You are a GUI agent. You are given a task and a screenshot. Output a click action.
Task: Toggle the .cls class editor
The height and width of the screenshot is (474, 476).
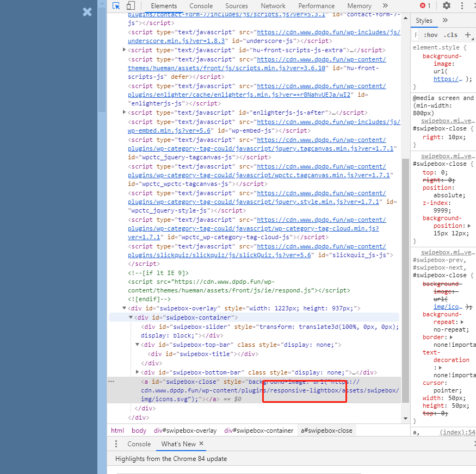[x=450, y=35]
